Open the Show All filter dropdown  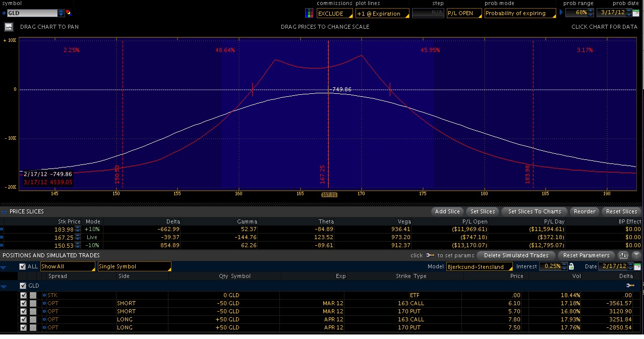(68, 266)
